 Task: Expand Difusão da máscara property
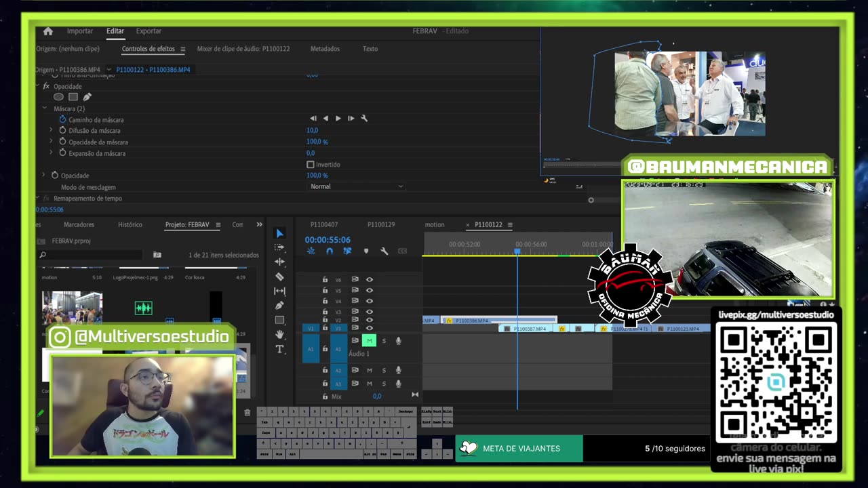[x=51, y=130]
